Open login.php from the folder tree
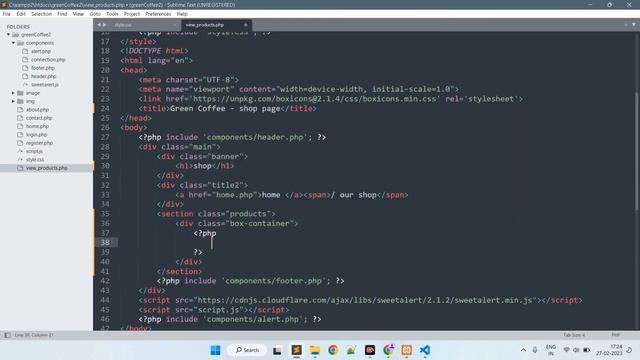 tap(36, 135)
